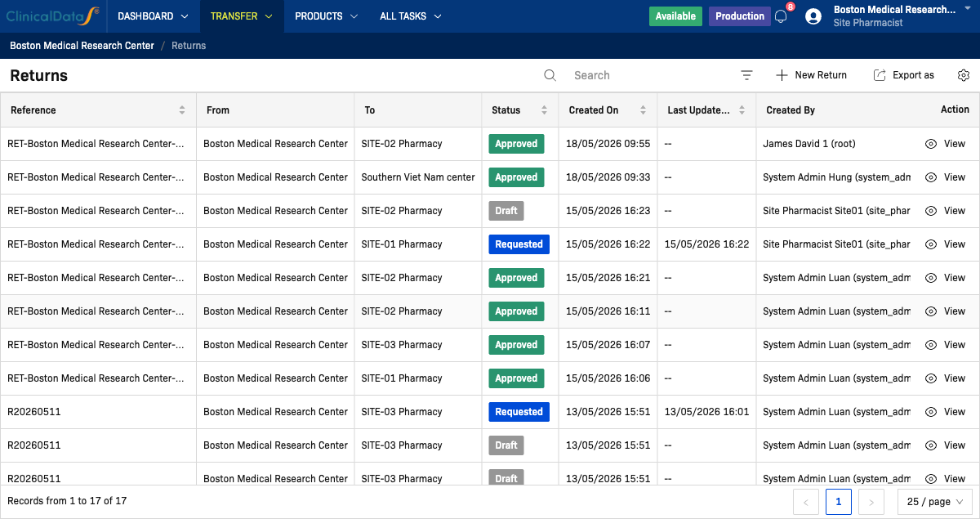Sort by Reference column arrows
This screenshot has width=980, height=519.
coord(182,110)
